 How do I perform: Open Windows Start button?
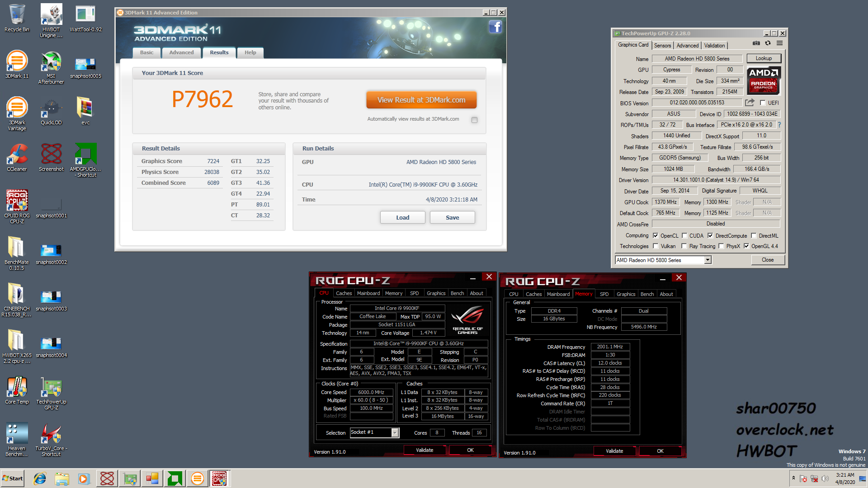tap(12, 479)
